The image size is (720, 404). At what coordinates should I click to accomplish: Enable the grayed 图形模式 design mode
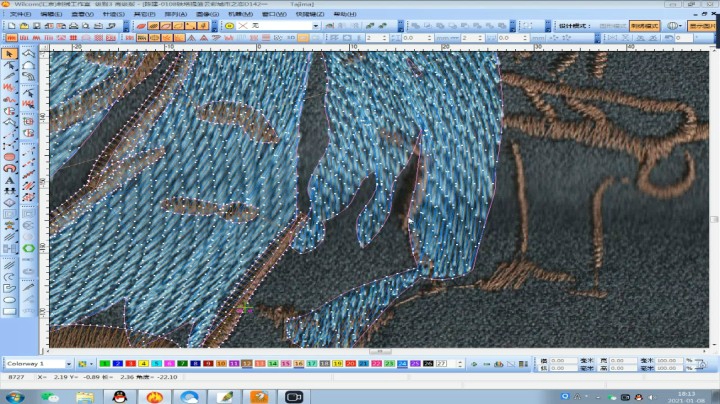point(613,26)
